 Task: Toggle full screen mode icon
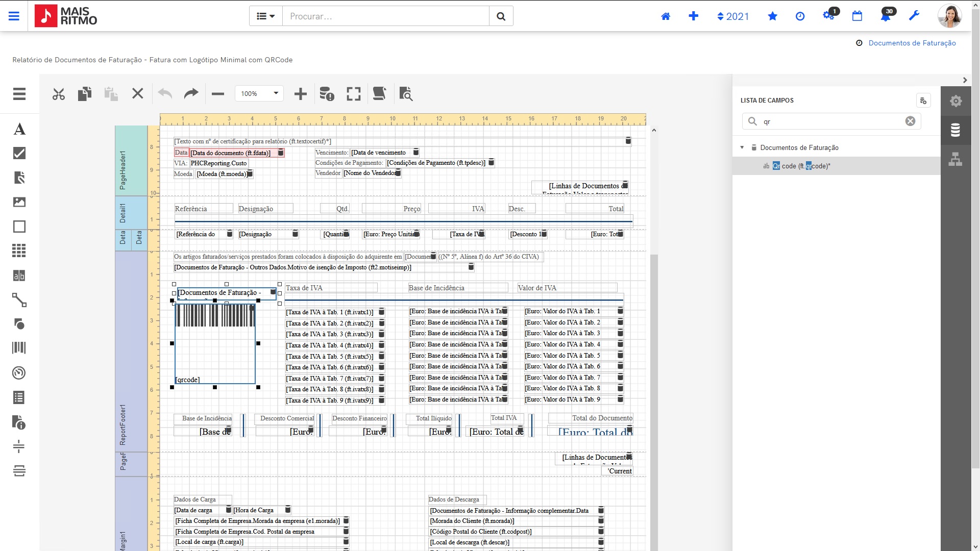tap(353, 94)
